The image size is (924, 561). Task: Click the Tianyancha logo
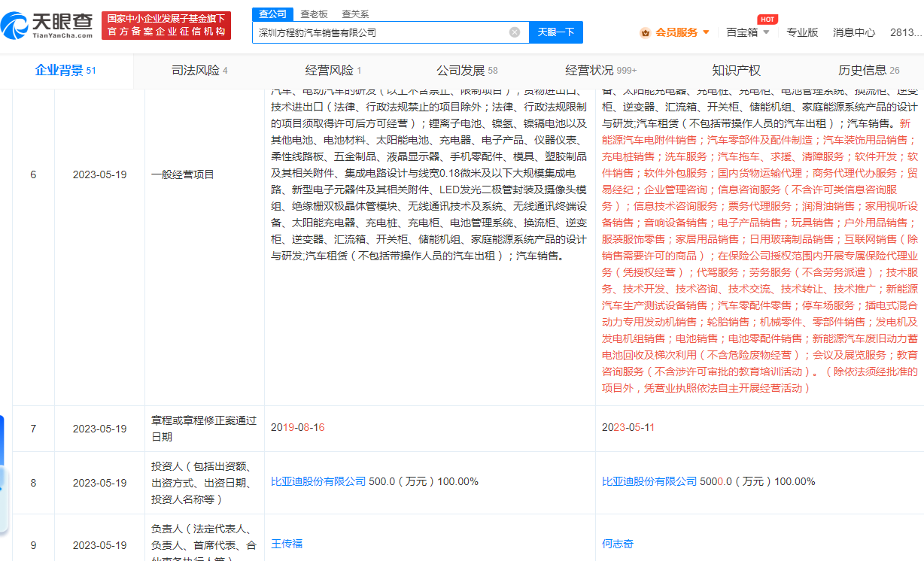(47, 25)
